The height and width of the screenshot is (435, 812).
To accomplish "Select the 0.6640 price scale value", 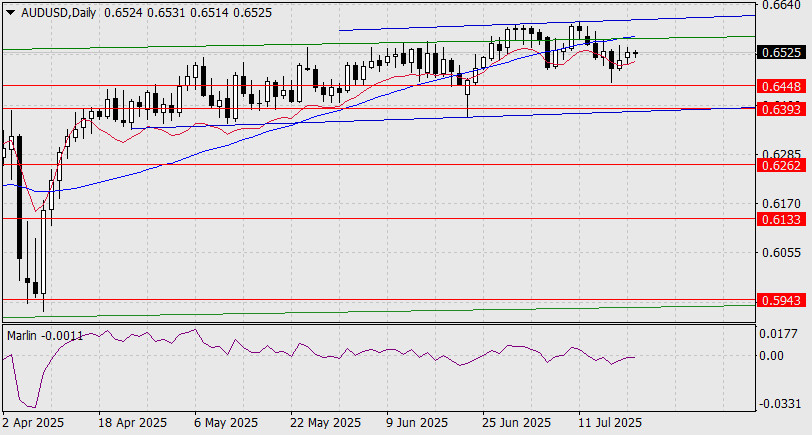I will (781, 5).
